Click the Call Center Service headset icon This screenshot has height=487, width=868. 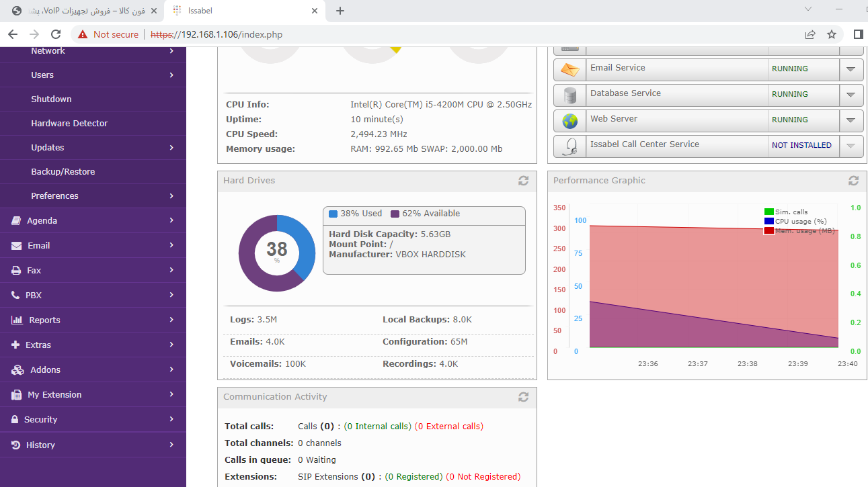click(x=570, y=146)
